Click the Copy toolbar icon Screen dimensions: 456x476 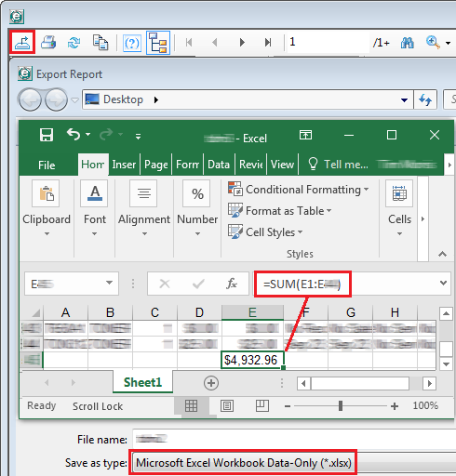(101, 42)
